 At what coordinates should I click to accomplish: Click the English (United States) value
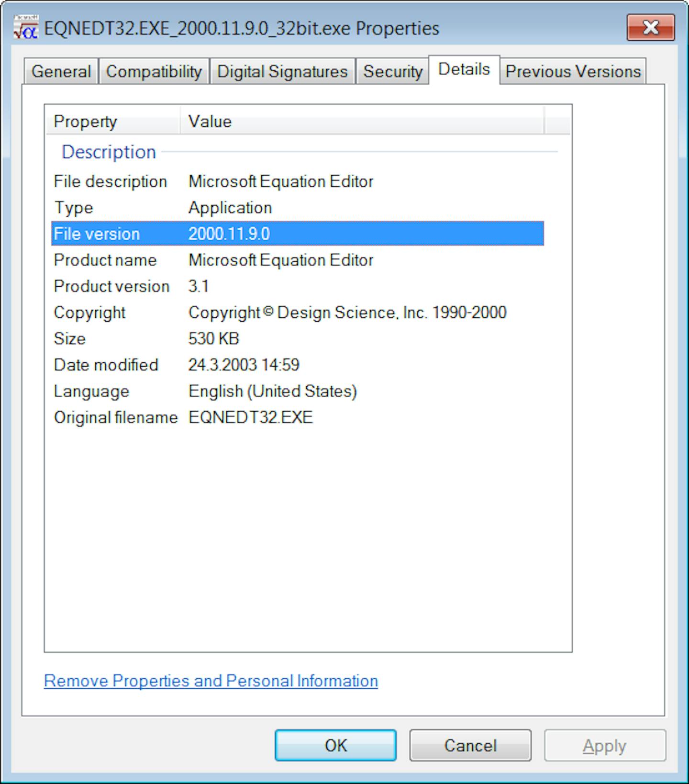(x=273, y=391)
